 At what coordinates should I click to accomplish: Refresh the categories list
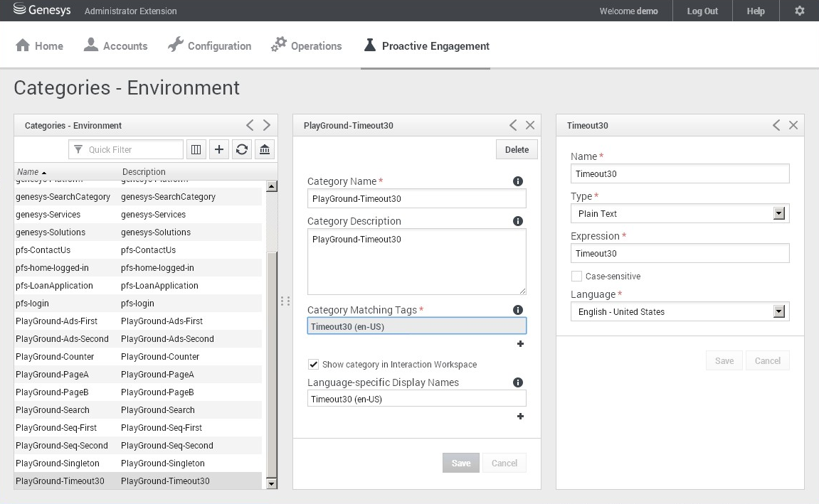point(242,149)
